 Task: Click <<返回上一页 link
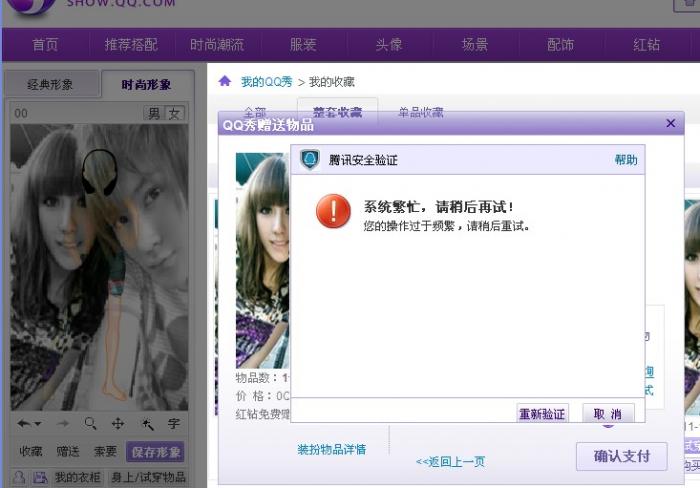tap(450, 462)
